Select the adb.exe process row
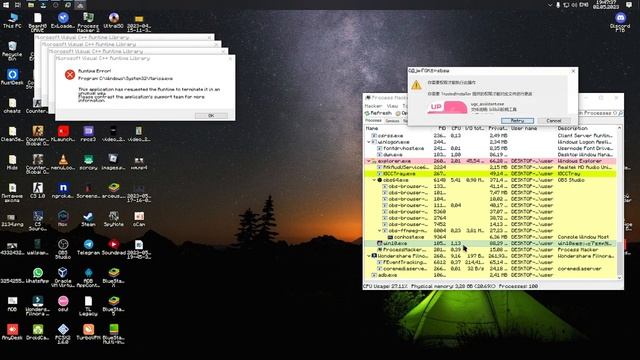Image resolution: width=640 pixels, height=360 pixels. pyautogui.click(x=490, y=275)
